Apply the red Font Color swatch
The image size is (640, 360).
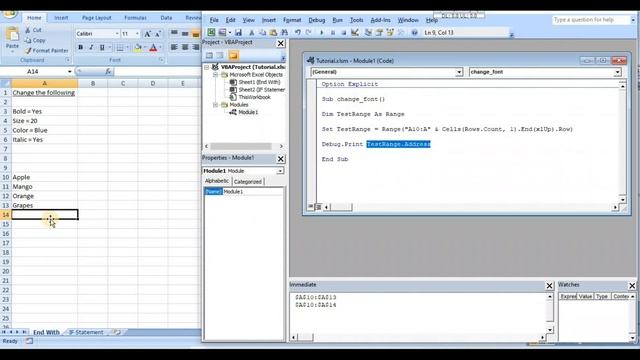(153, 48)
